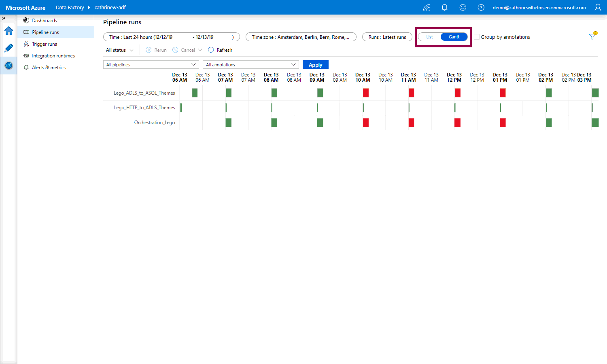The width and height of the screenshot is (607, 364).
Task: Open the Author pencil icon
Action: coord(8,48)
